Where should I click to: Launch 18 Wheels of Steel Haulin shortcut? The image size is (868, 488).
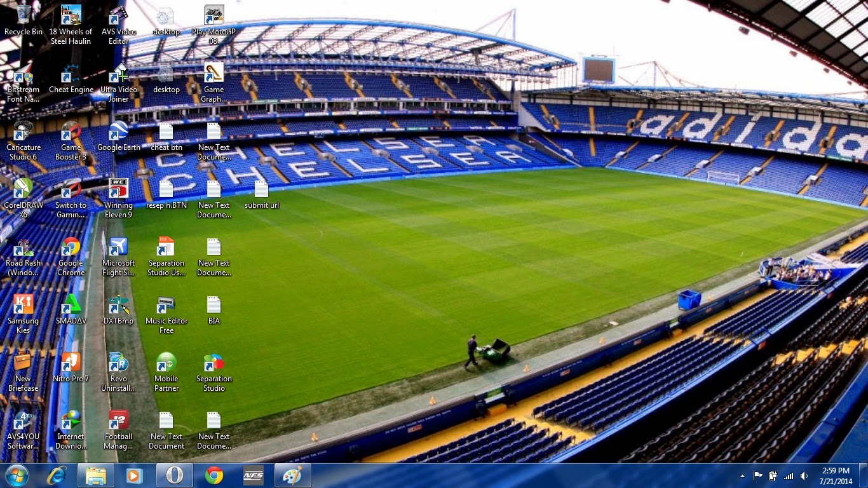(x=71, y=25)
